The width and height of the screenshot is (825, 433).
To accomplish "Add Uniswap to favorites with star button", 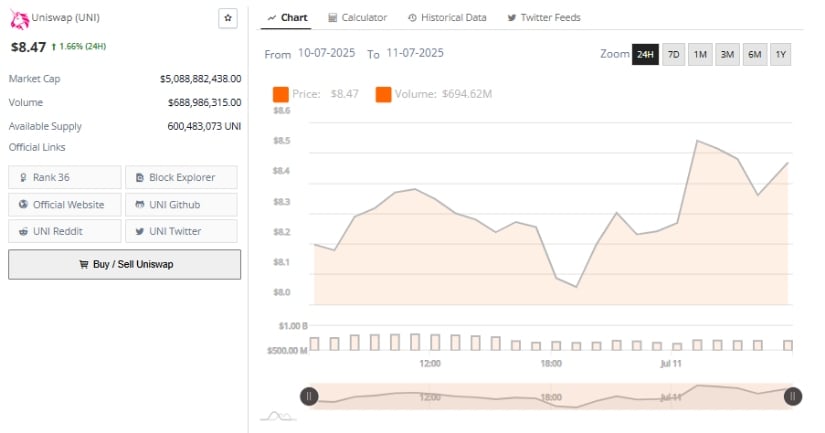I will (228, 18).
